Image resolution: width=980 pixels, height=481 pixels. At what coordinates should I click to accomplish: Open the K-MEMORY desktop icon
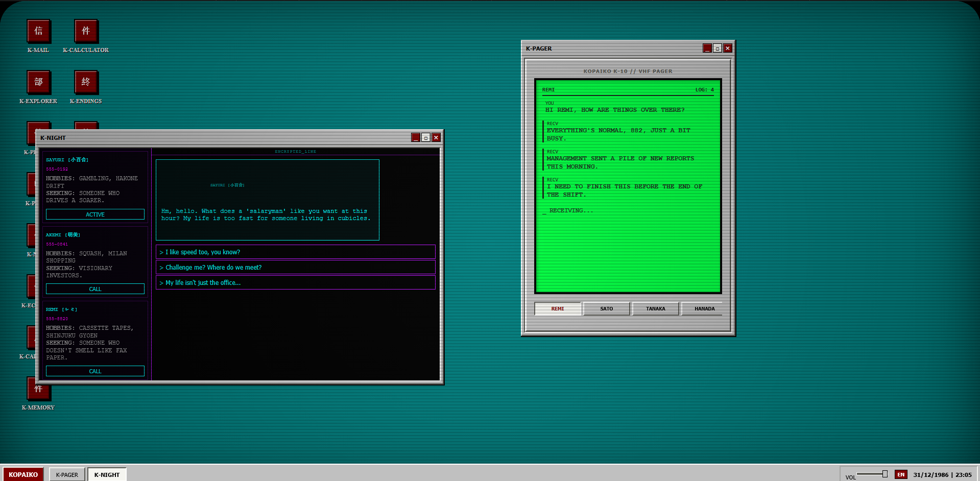click(38, 391)
